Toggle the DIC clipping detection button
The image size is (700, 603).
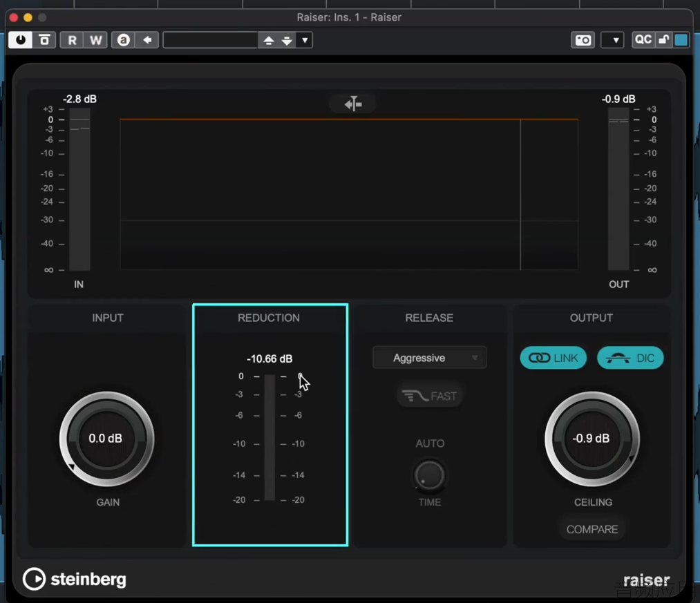pyautogui.click(x=630, y=358)
